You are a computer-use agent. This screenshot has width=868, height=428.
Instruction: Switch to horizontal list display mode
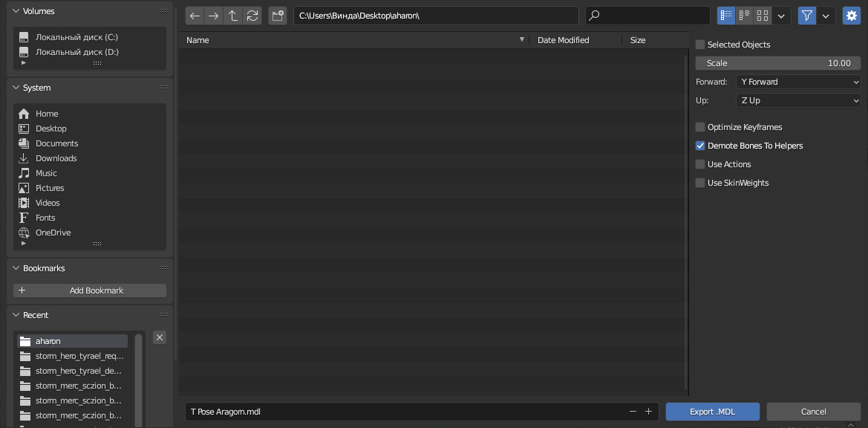tap(745, 16)
